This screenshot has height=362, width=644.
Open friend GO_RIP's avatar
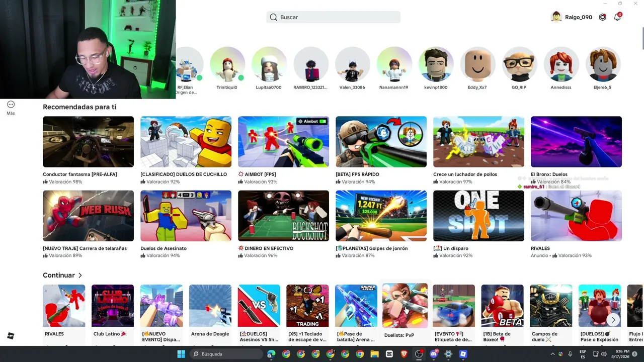(519, 64)
